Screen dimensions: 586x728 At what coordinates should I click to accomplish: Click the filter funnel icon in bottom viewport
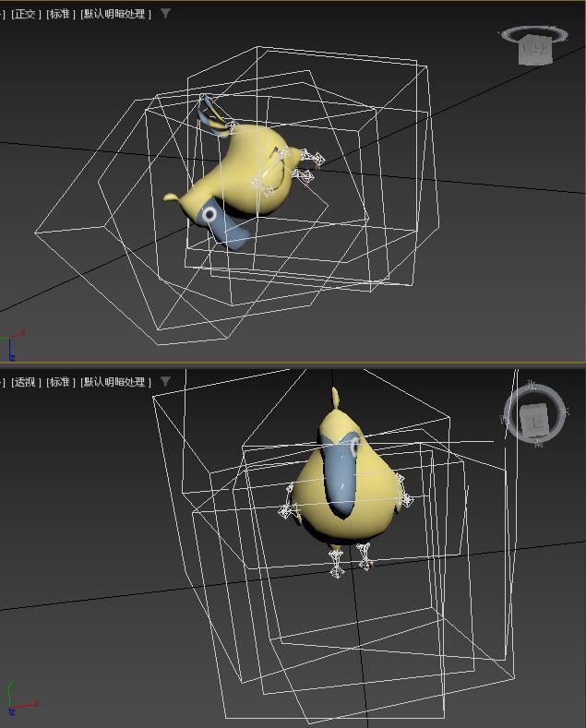click(165, 382)
